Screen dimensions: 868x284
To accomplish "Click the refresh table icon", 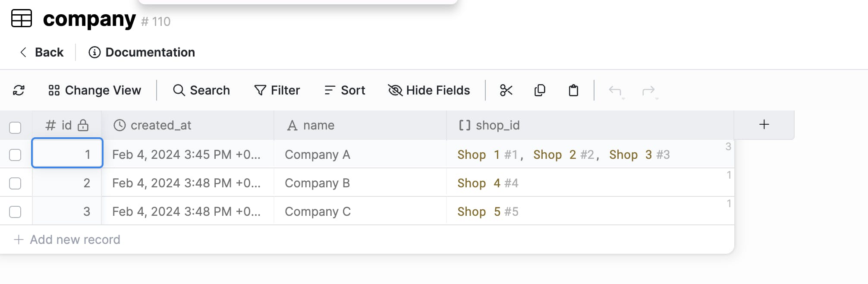I will pos(19,90).
